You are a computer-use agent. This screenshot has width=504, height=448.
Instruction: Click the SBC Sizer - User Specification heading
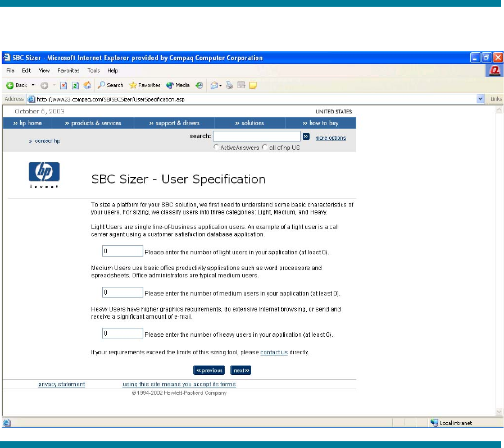tap(178, 179)
